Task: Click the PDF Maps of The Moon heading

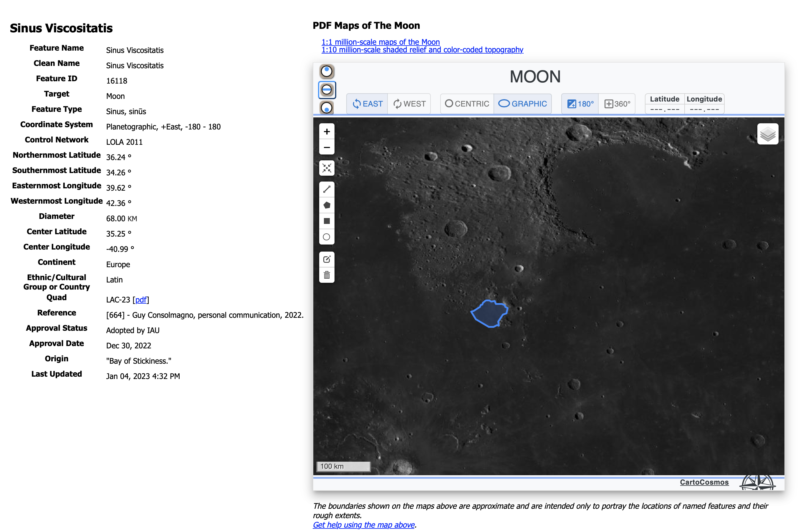Action: pyautogui.click(x=366, y=26)
